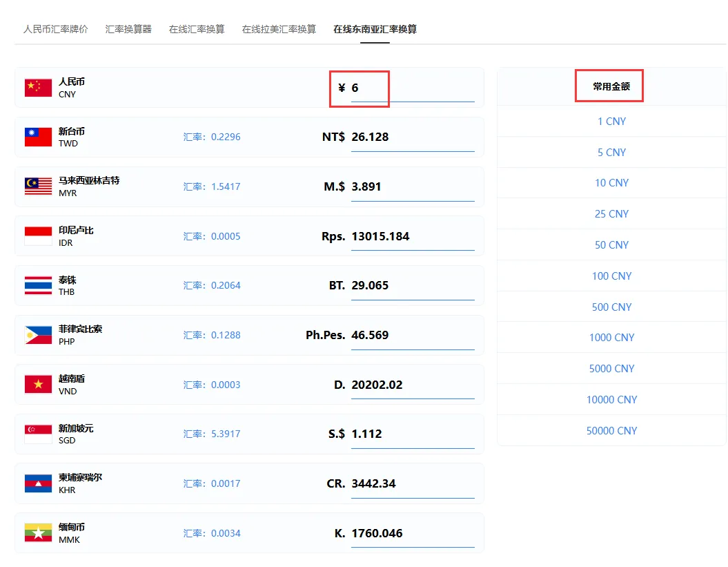Click the 印尼卢比 currency name

coord(76,230)
